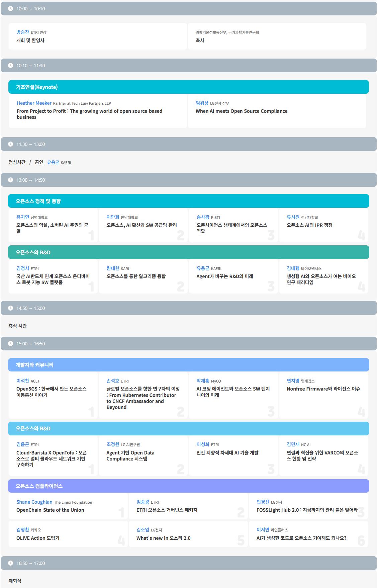Screen dimensions: 378x588
Task: Click the clock icon beside 10:00 ~ 10:10
Action: coord(11,9)
